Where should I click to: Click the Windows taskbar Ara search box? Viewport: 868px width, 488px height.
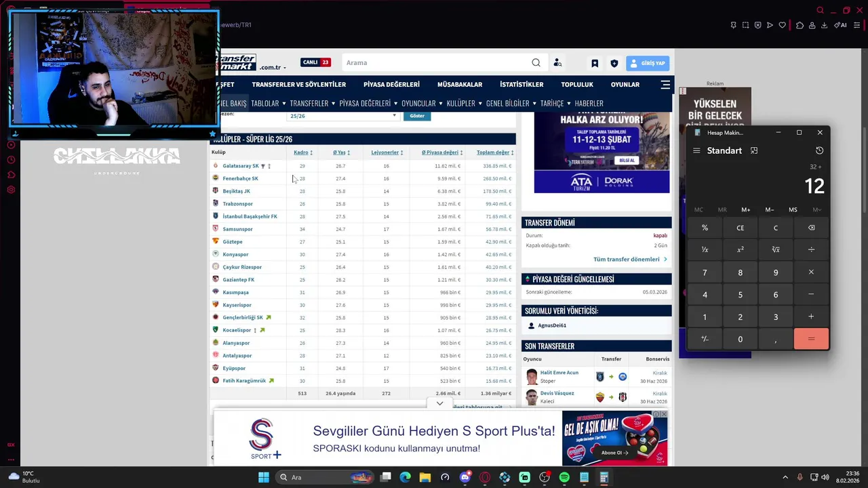click(324, 477)
